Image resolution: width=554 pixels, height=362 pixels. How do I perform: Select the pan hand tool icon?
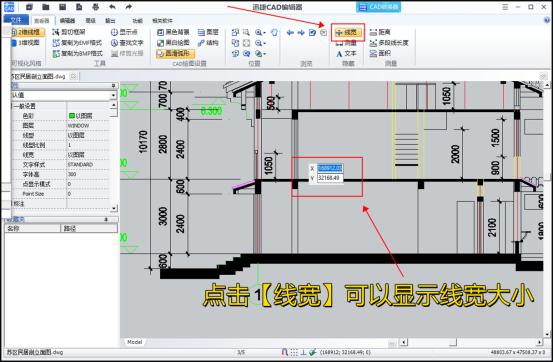[274, 32]
